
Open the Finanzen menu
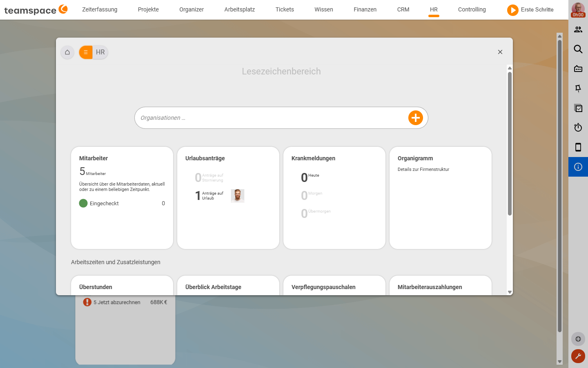pos(365,9)
